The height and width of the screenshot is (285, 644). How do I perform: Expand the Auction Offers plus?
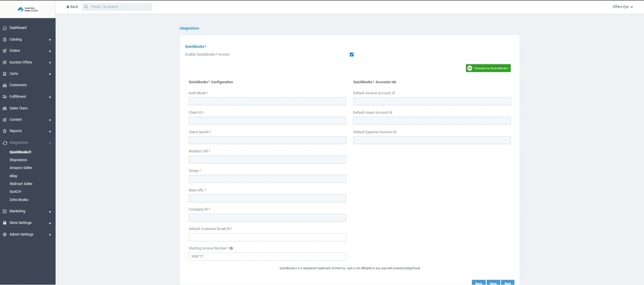50,63
